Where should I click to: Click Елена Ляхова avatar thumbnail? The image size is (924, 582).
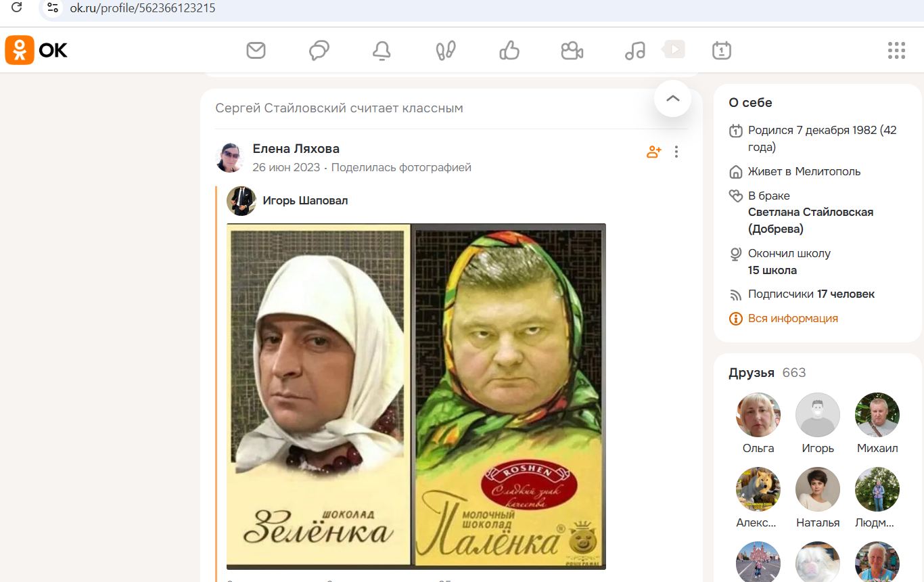(229, 158)
